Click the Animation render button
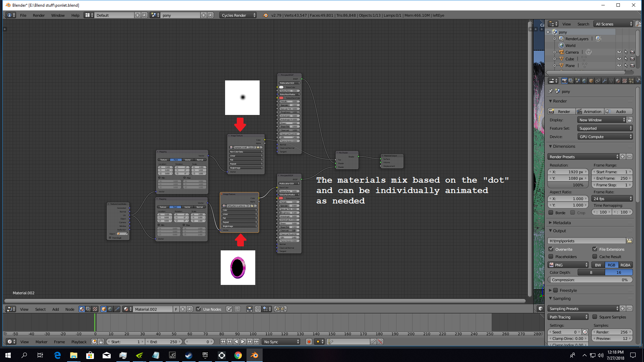The height and width of the screenshot is (362, 644). tap(590, 111)
